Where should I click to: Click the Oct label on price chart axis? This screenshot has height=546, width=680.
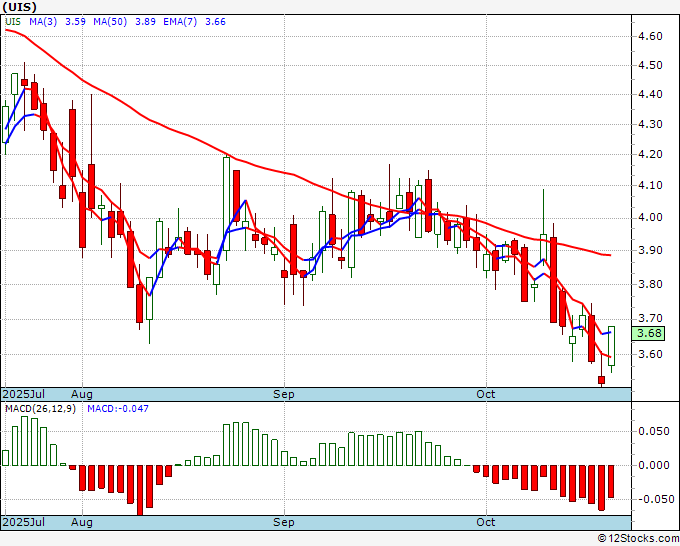(x=486, y=394)
